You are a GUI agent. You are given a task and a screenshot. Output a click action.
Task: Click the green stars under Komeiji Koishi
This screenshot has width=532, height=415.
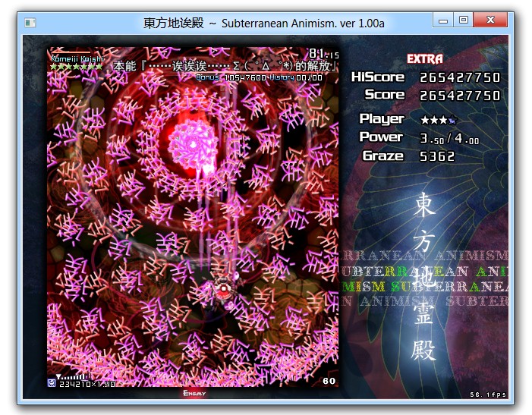pyautogui.click(x=76, y=67)
